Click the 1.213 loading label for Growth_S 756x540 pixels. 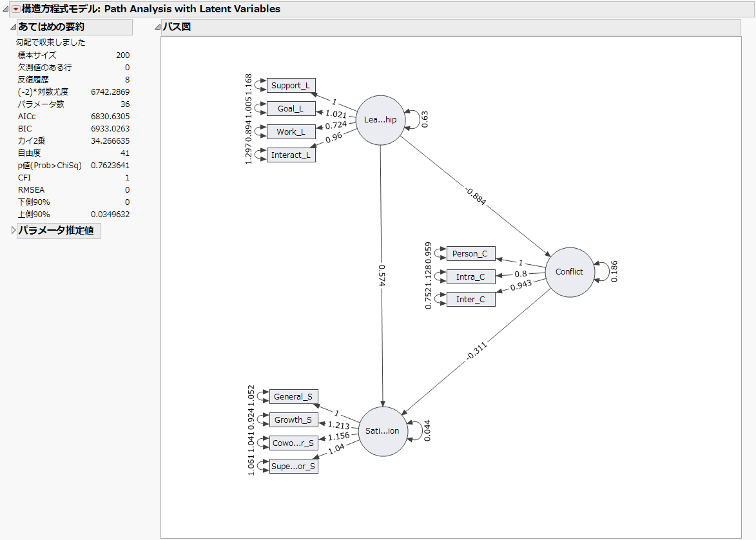[x=339, y=425]
